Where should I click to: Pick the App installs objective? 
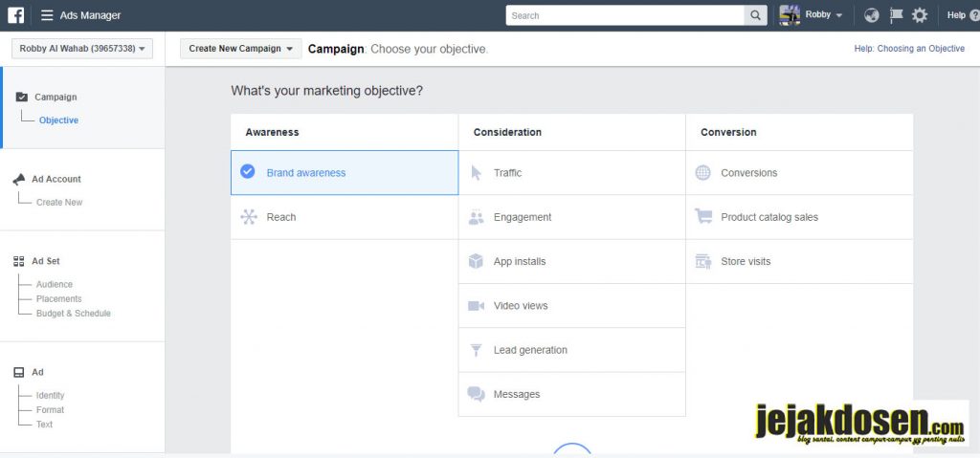click(x=572, y=261)
